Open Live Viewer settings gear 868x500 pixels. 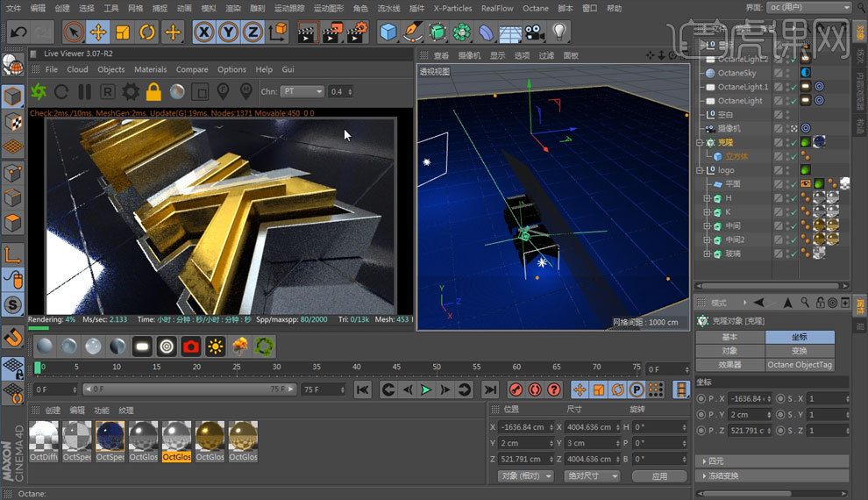tap(131, 91)
